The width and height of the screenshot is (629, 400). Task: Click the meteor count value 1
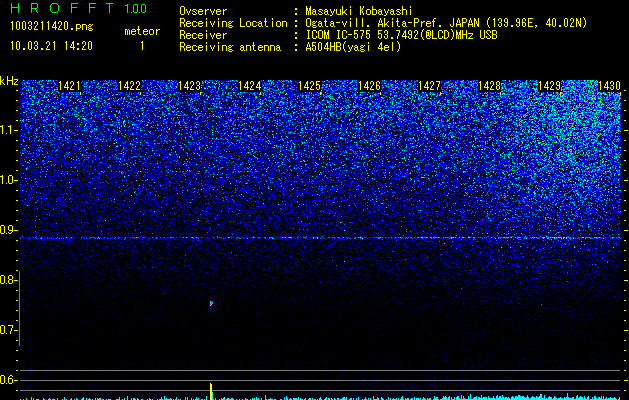142,46
